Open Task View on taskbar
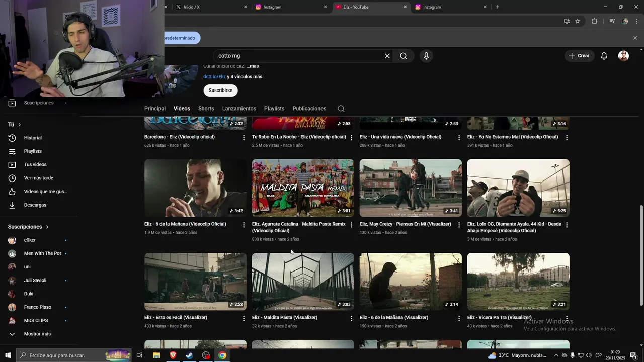 (x=139, y=355)
